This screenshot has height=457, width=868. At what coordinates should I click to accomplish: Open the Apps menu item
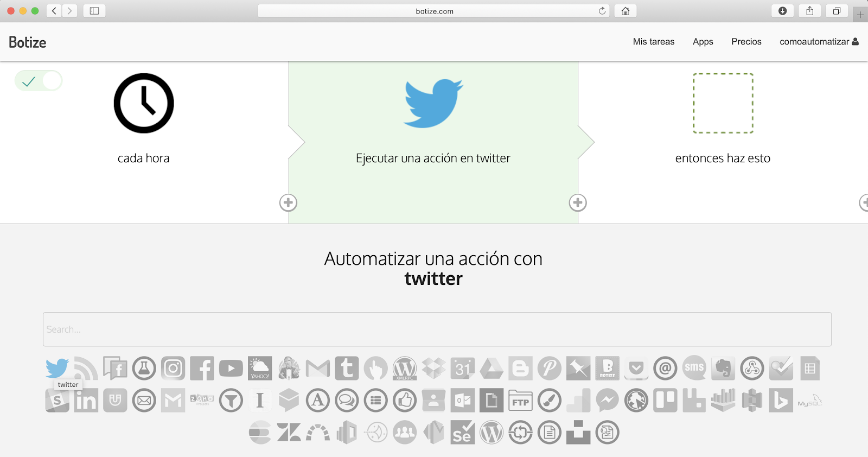(703, 42)
